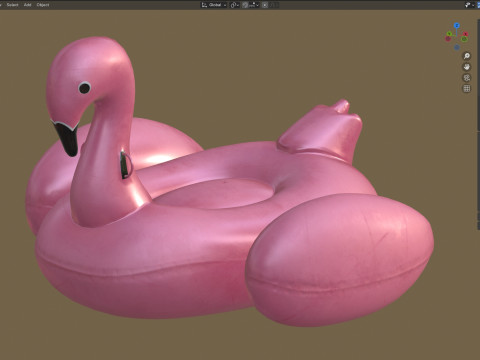Screen dimensions: 480x360
Task: Open the Object menu in viewport header
Action: [43, 5]
